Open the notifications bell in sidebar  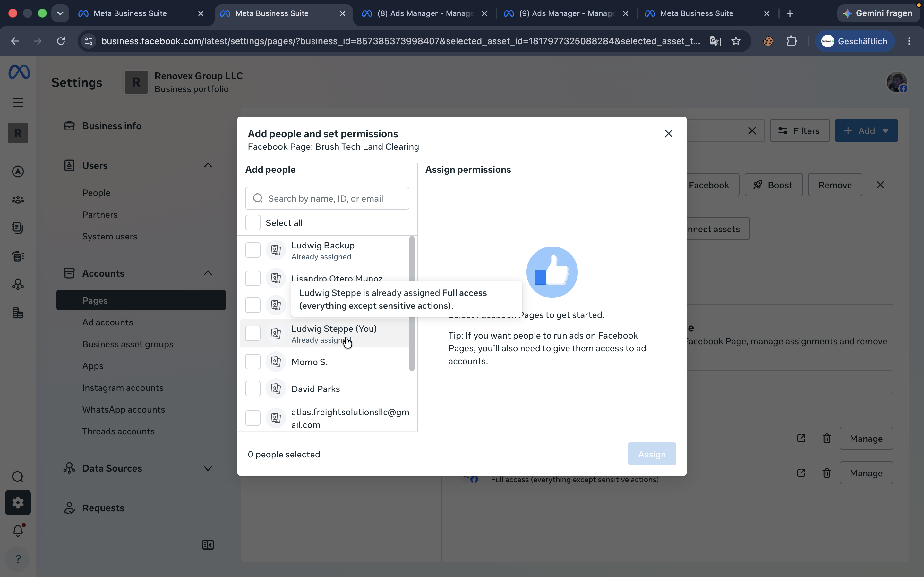(18, 530)
